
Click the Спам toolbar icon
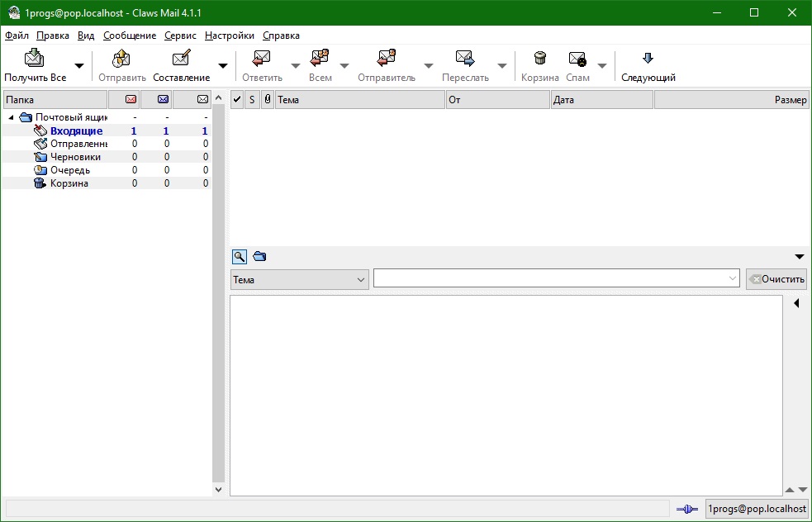(x=577, y=59)
